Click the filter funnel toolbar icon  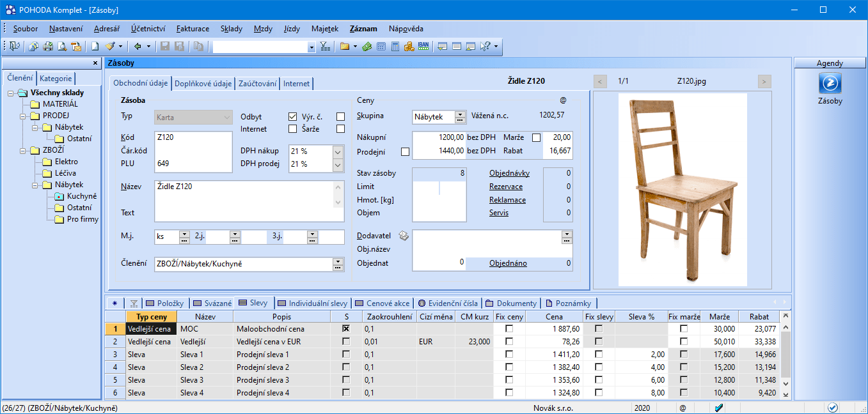[325, 46]
